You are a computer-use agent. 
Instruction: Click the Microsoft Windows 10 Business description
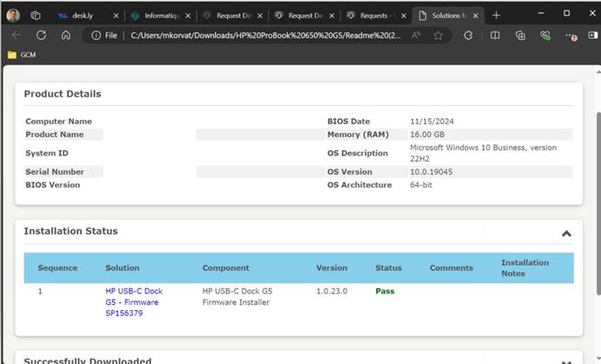coord(483,153)
